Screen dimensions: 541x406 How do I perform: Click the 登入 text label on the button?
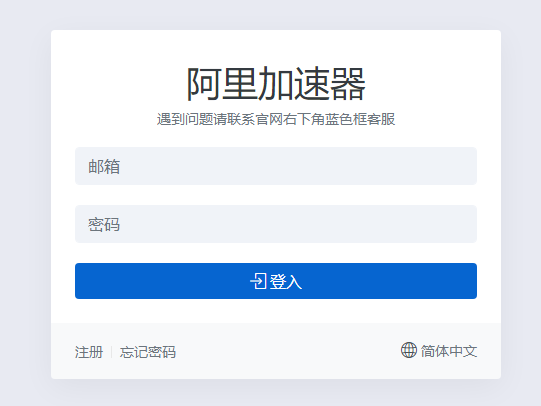286,281
